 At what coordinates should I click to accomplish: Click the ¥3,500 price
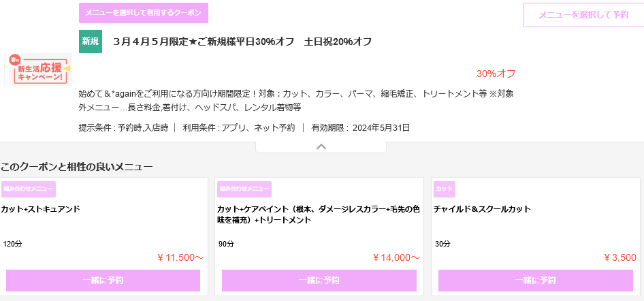click(619, 257)
